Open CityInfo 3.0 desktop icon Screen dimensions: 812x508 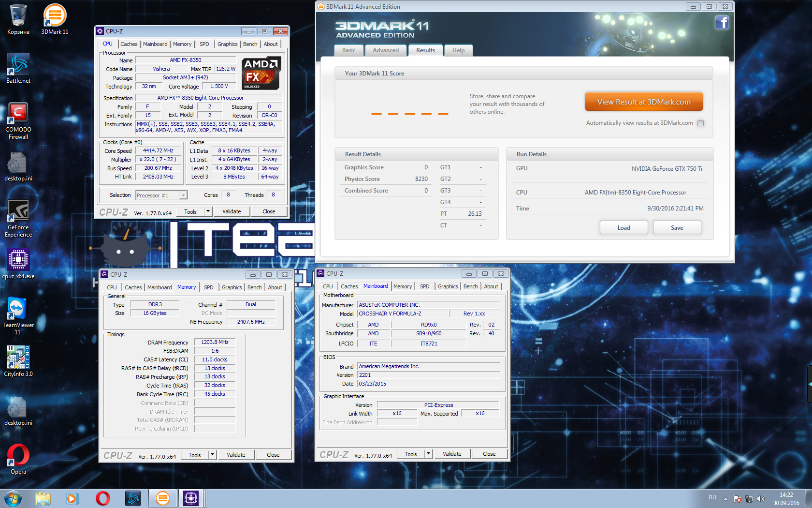[x=18, y=361]
